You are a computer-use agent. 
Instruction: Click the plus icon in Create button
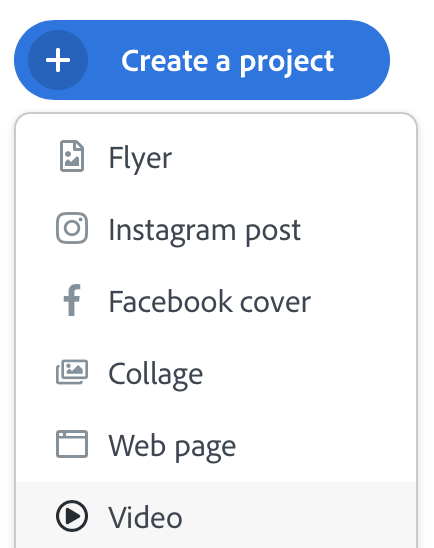point(58,60)
